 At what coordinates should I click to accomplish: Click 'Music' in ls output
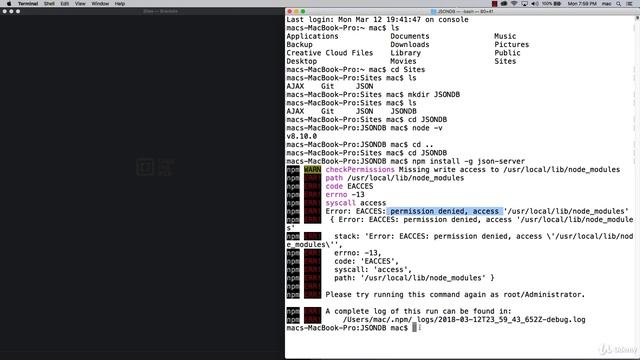pyautogui.click(x=505, y=36)
